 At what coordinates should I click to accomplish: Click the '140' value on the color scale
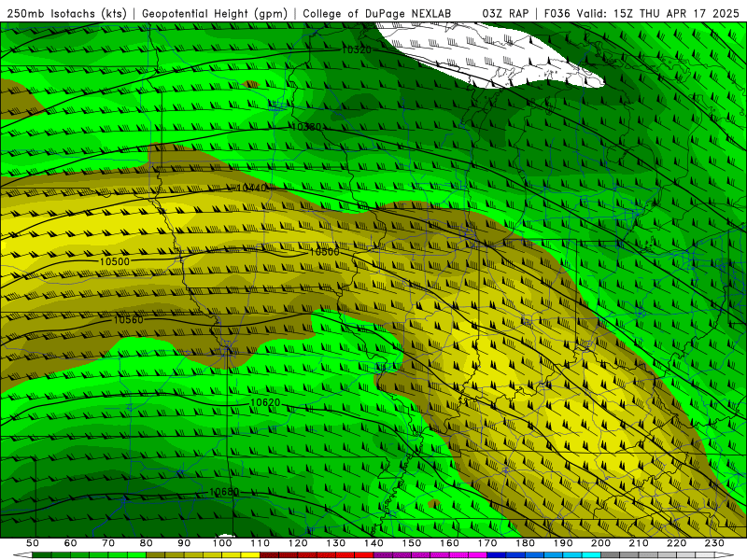[x=373, y=543]
